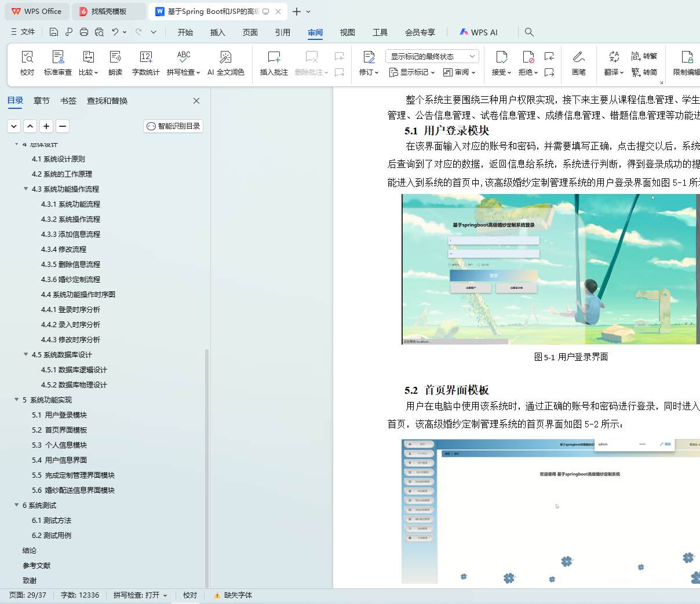Image resolution: width=700 pixels, height=604 pixels.
Task: Switch to the 页面 ribbon tab
Action: pos(250,32)
